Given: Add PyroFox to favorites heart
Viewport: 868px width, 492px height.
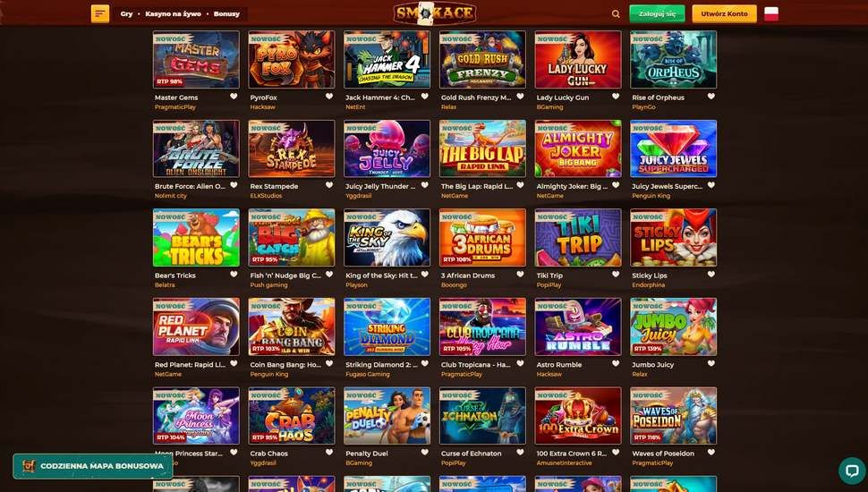Looking at the screenshot, I should 329,97.
